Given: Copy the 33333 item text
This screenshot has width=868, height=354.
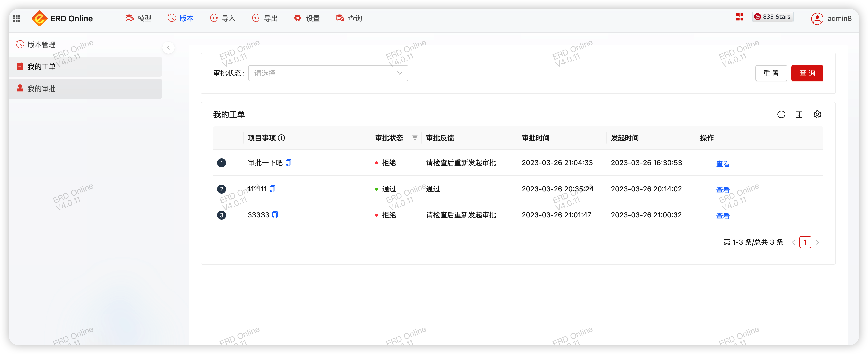Looking at the screenshot, I should (275, 215).
